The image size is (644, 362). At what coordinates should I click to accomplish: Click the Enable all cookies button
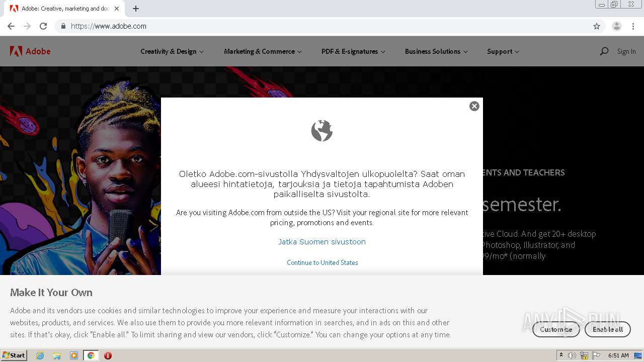pos(608,329)
